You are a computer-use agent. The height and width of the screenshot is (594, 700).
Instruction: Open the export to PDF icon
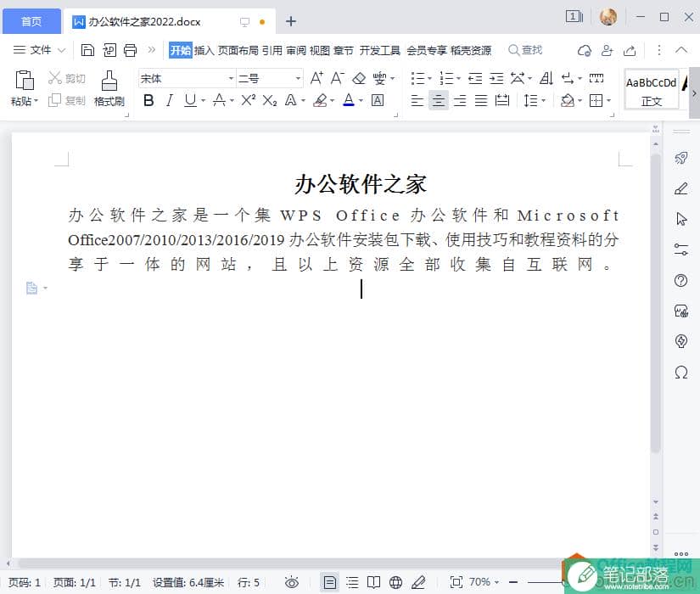[109, 50]
